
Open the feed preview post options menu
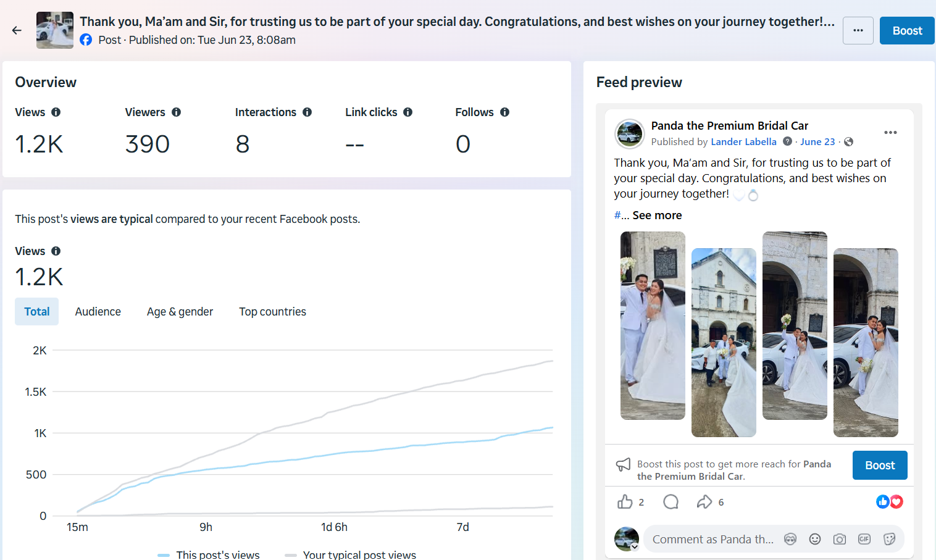890,133
